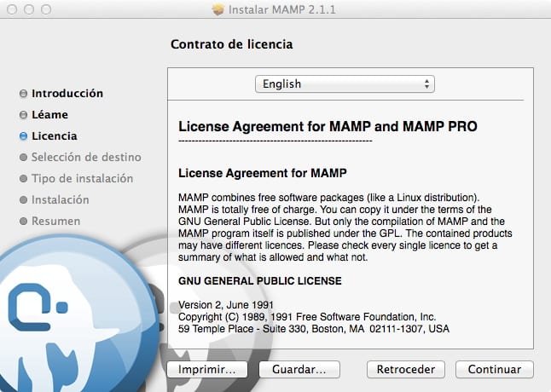This screenshot has width=551, height=392.
Task: Go back with the Retroceder button
Action: [406, 370]
